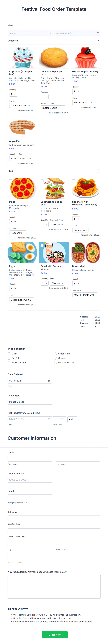Click the food allergies text area
This screenshot has width=108, height=644.
tap(54, 587)
